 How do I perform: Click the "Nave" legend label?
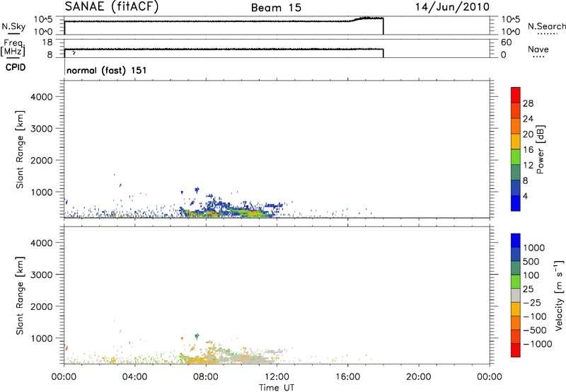[x=538, y=50]
